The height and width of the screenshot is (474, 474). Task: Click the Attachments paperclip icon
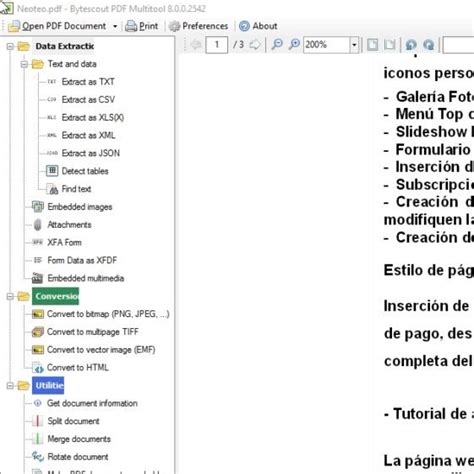tap(38, 225)
